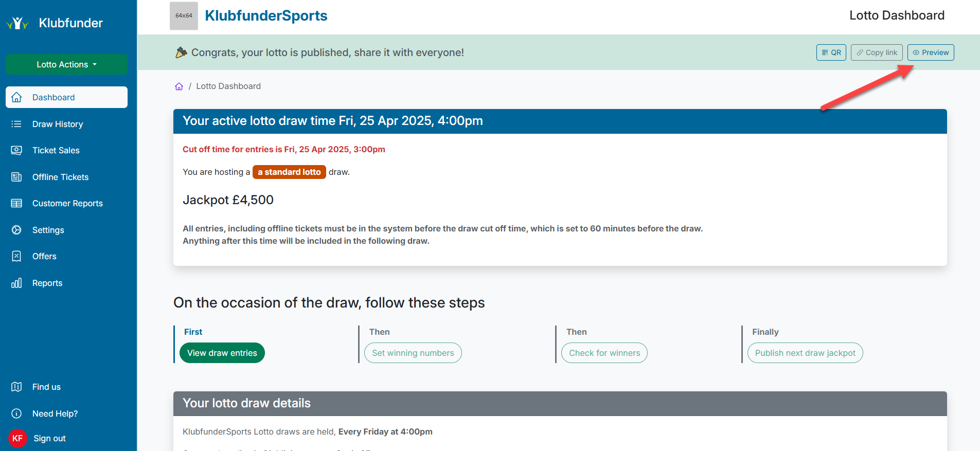
Task: Click the Find us map icon
Action: [16, 387]
